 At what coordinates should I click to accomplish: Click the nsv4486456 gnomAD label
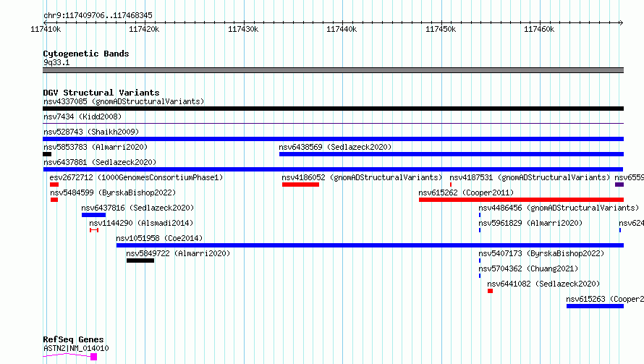point(559,208)
